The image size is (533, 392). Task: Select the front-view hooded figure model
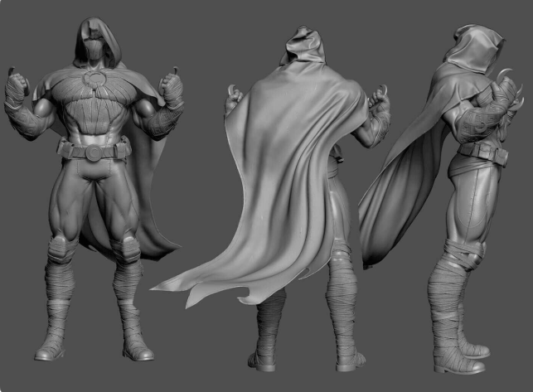pos(94,189)
